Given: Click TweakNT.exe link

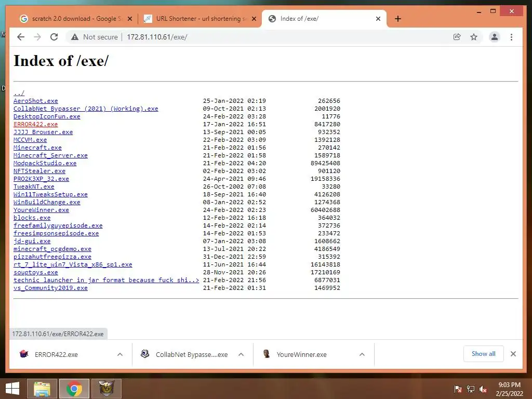Looking at the screenshot, I should 34,187.
